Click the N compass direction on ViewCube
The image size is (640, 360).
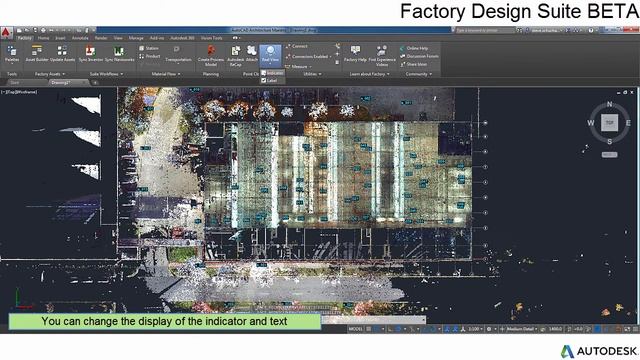609,104
